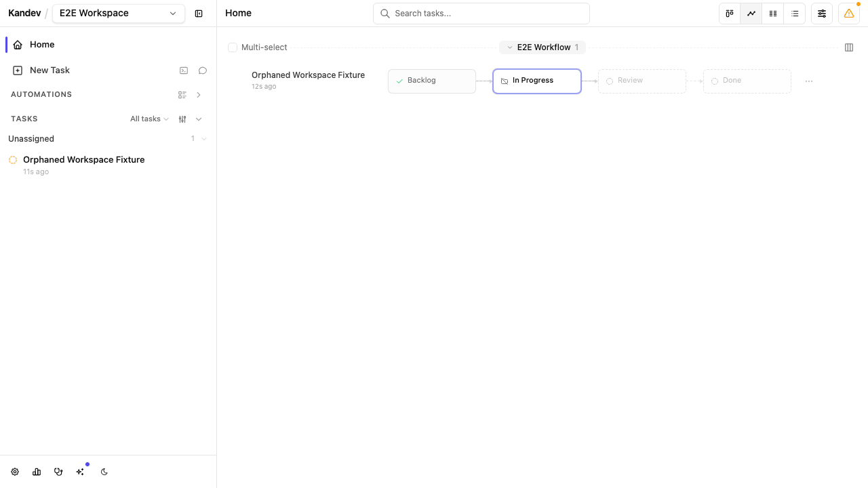
Task: Toggle dark mode with moon icon
Action: click(104, 472)
